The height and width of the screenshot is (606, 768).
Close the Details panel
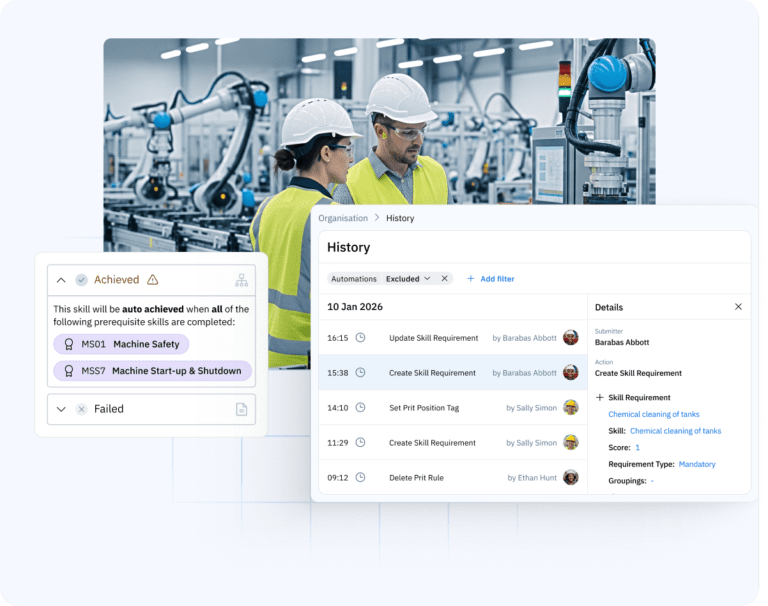738,307
